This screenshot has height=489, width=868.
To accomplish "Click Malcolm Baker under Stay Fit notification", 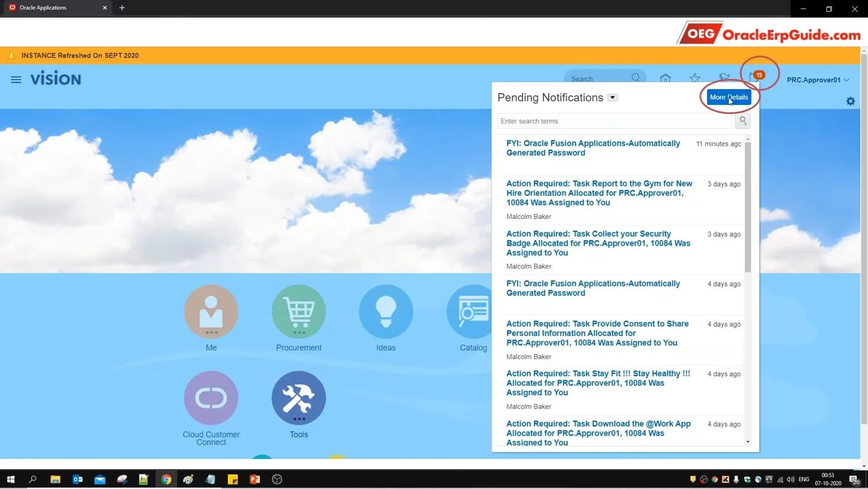I will pos(529,407).
